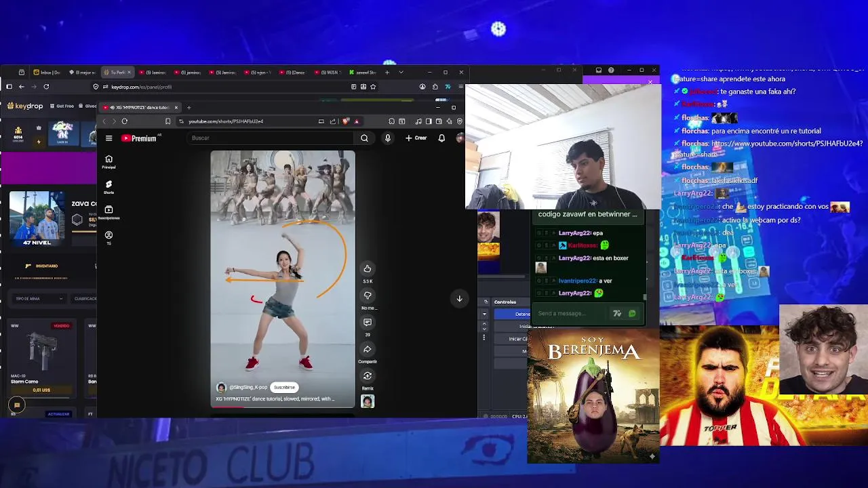Image resolution: width=868 pixels, height=488 pixels.
Task: Click the XG HYPNOTIZE short description text
Action: (275, 399)
